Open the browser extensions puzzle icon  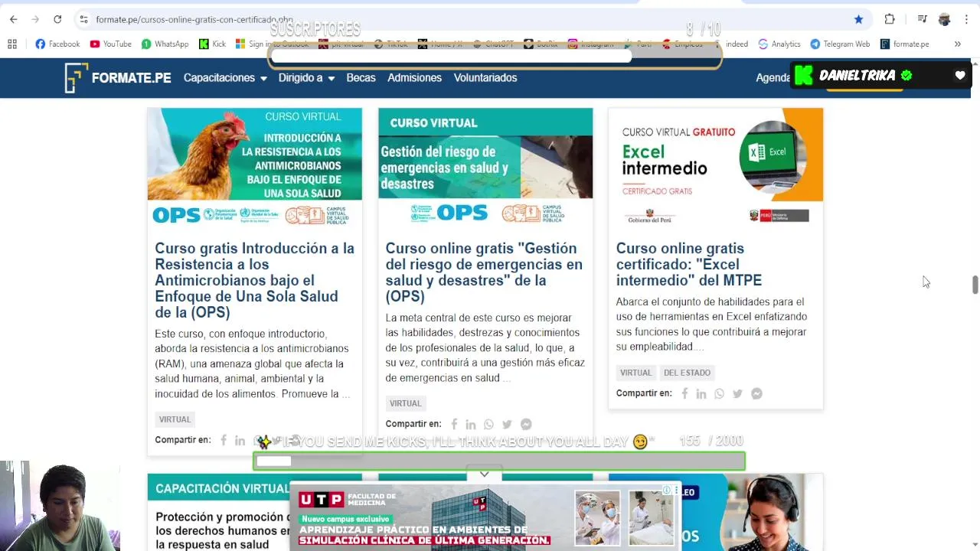coord(890,19)
